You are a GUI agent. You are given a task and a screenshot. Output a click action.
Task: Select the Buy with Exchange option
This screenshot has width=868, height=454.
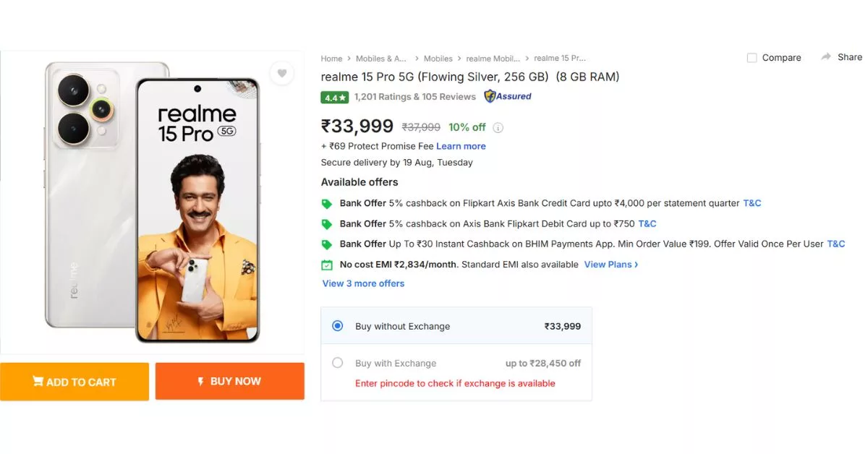coord(336,363)
